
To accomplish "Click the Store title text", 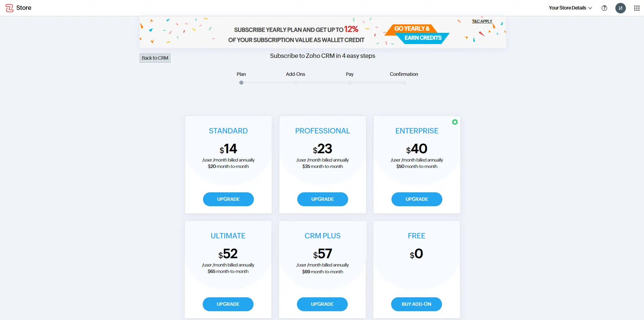I will pyautogui.click(x=24, y=8).
